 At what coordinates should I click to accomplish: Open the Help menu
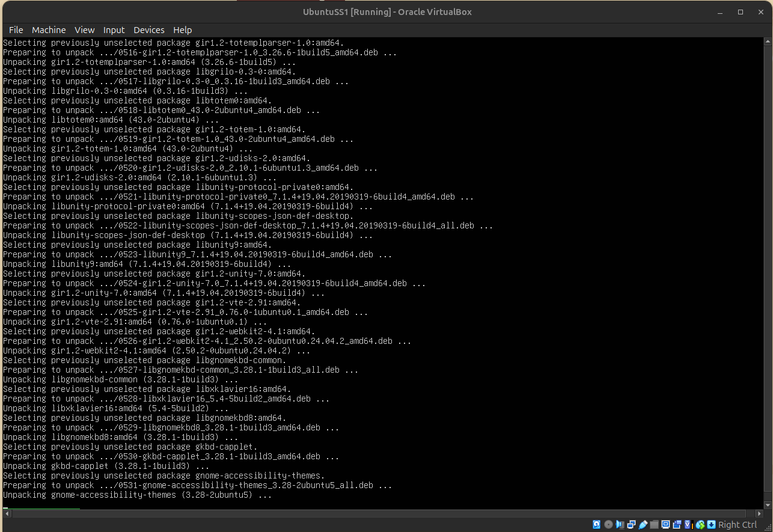(x=182, y=30)
